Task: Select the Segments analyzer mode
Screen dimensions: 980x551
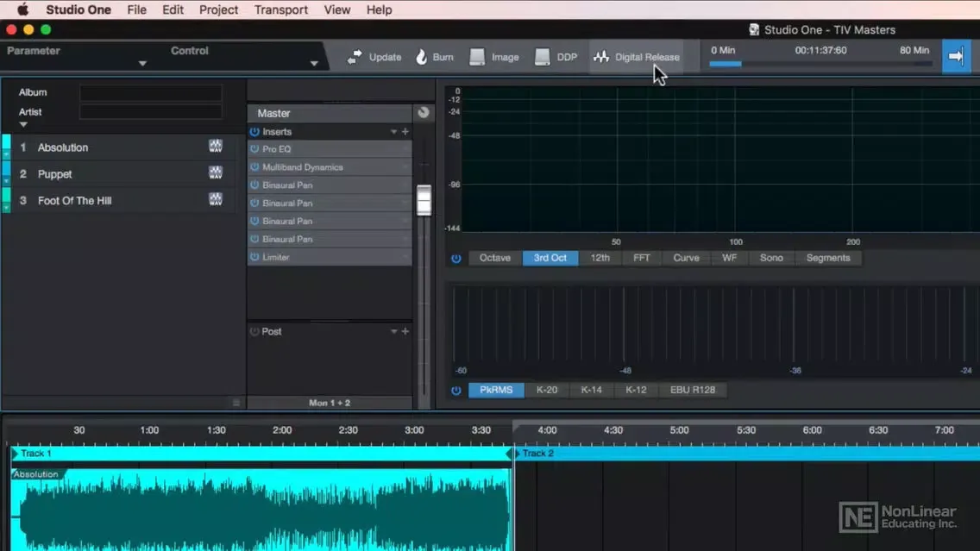Action: coord(828,258)
